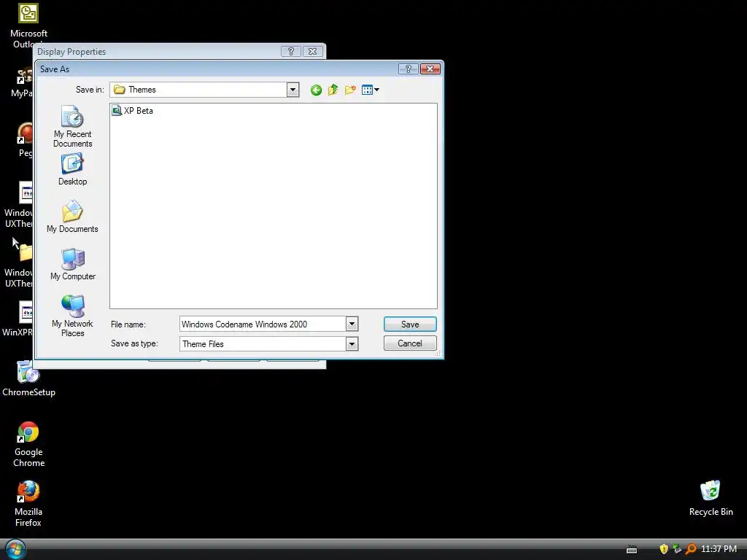This screenshot has width=747, height=560.
Task: Select the Google Chrome desktop shortcut
Action: [28, 444]
